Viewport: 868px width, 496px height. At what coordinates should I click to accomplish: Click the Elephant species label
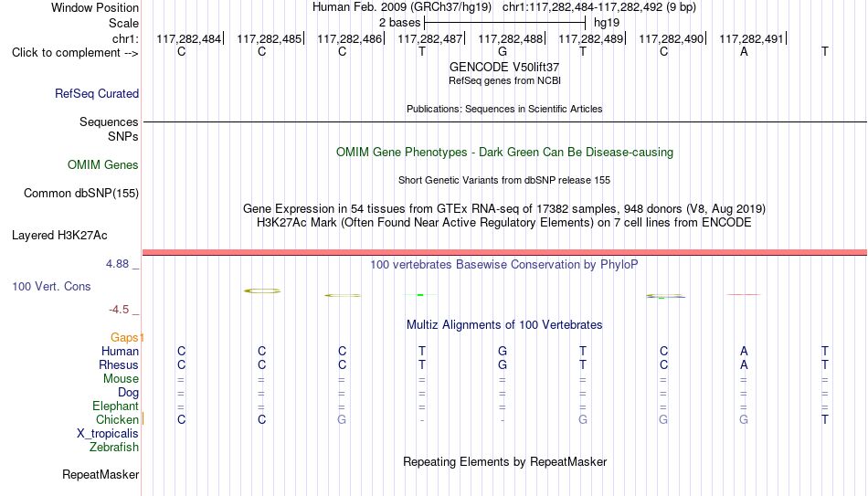[x=116, y=406]
